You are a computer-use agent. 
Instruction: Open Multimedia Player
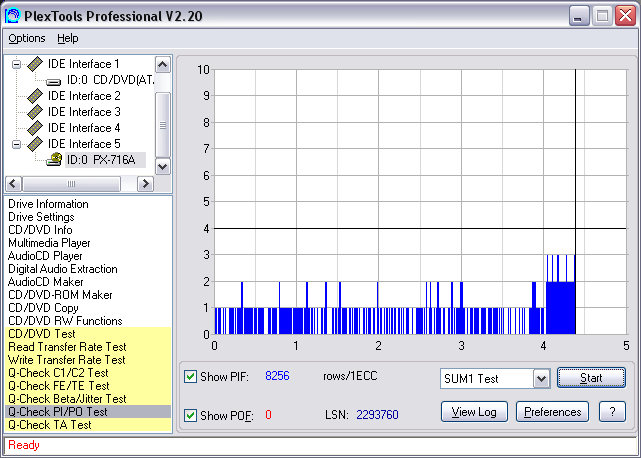pos(49,243)
